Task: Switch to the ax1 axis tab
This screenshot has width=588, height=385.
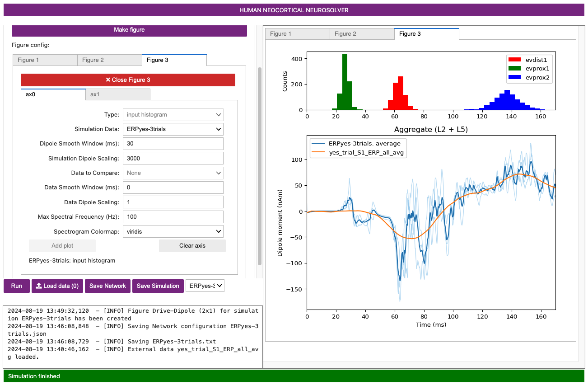Action: pyautogui.click(x=117, y=94)
